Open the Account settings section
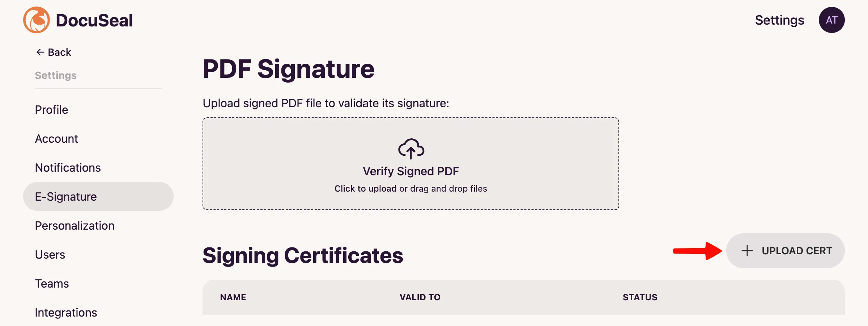The image size is (868, 326). click(x=56, y=138)
